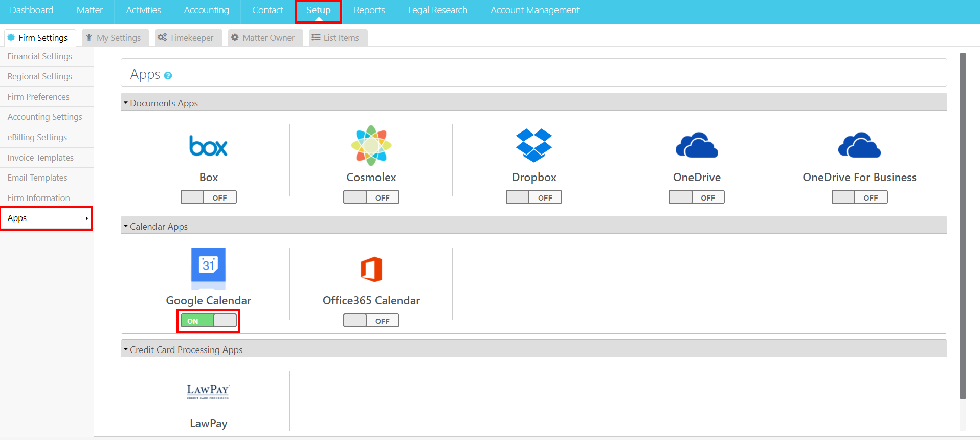Turn on the Dropbox toggle

[x=534, y=197]
